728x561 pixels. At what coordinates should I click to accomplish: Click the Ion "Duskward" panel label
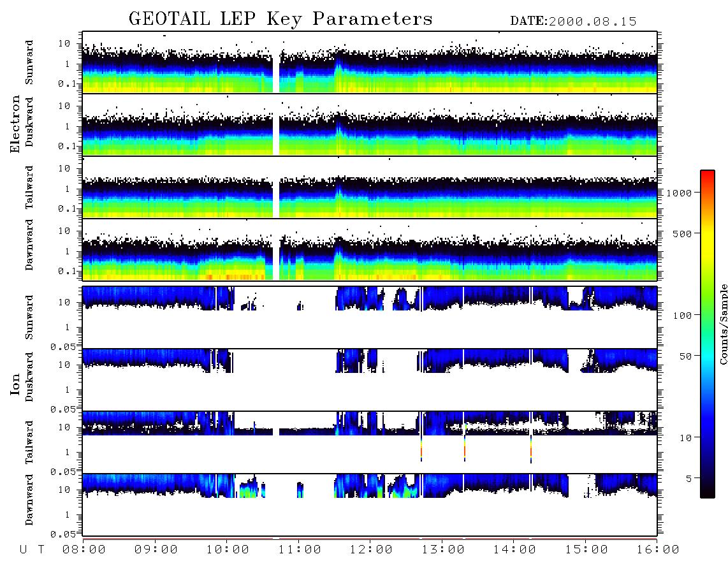[29, 377]
